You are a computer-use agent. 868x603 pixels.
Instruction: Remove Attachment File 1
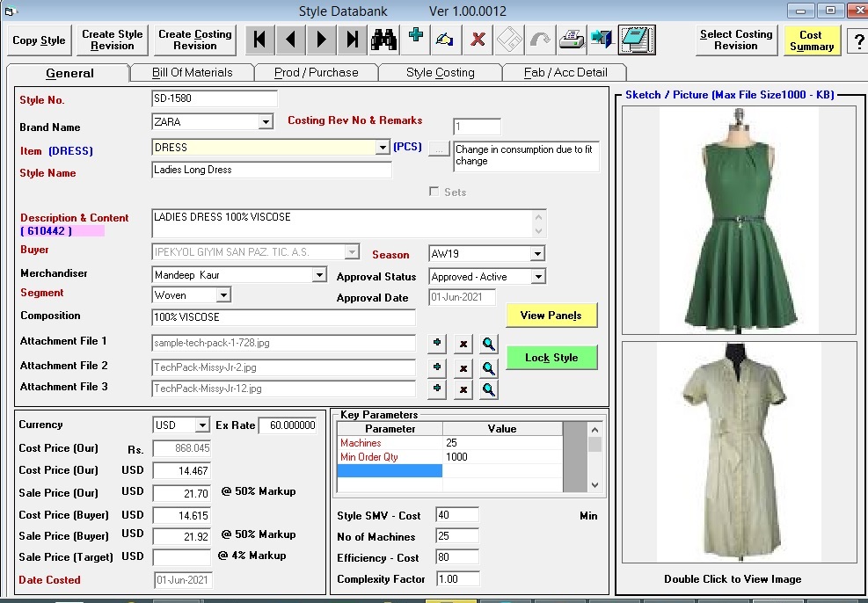click(463, 344)
